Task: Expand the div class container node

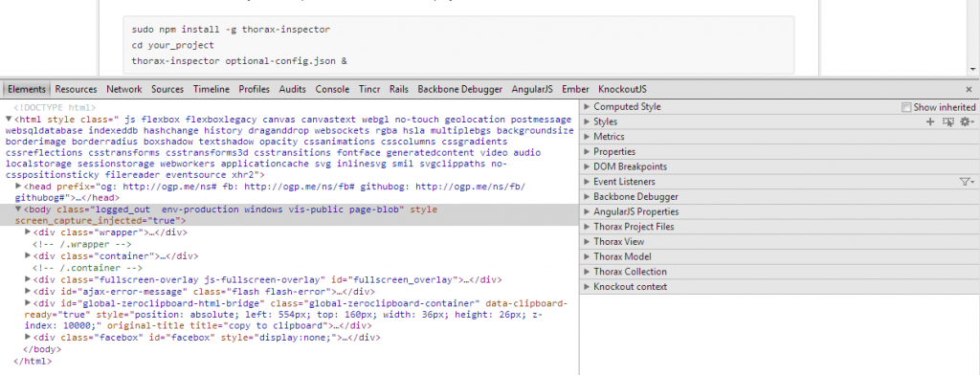Action: tap(28, 255)
